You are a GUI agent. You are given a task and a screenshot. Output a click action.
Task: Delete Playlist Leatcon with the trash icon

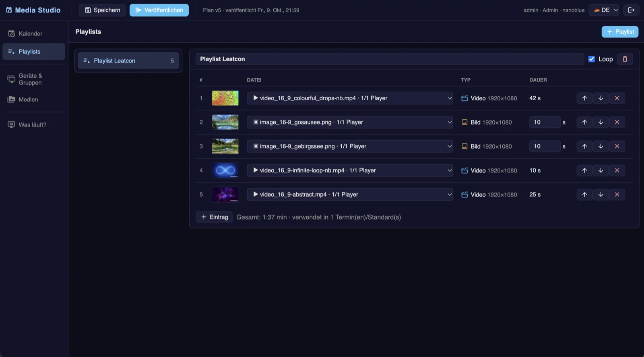625,59
